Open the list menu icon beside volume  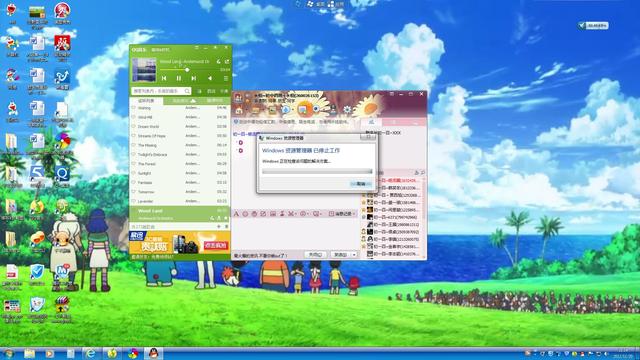[225, 78]
